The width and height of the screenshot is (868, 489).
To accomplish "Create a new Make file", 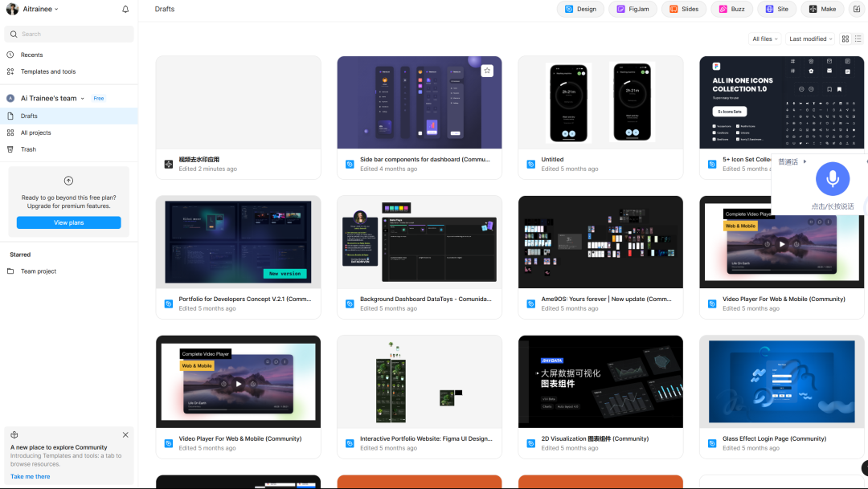I will tap(822, 9).
